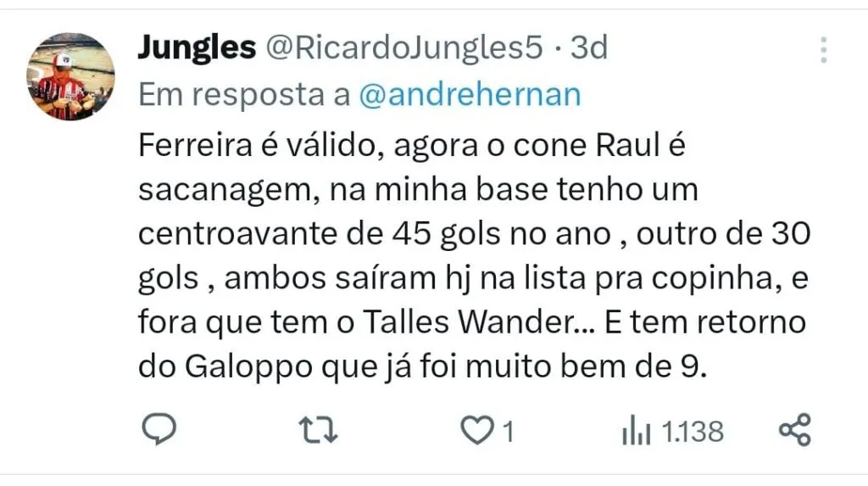Click the display name Jungles

pos(197,47)
